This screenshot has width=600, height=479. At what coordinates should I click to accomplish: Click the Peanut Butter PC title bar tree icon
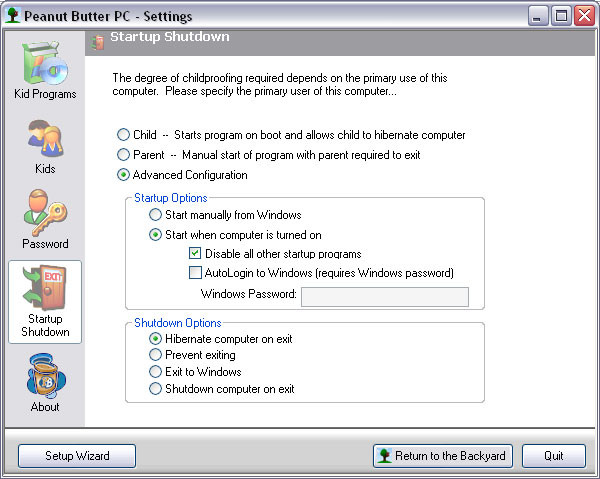(13, 15)
